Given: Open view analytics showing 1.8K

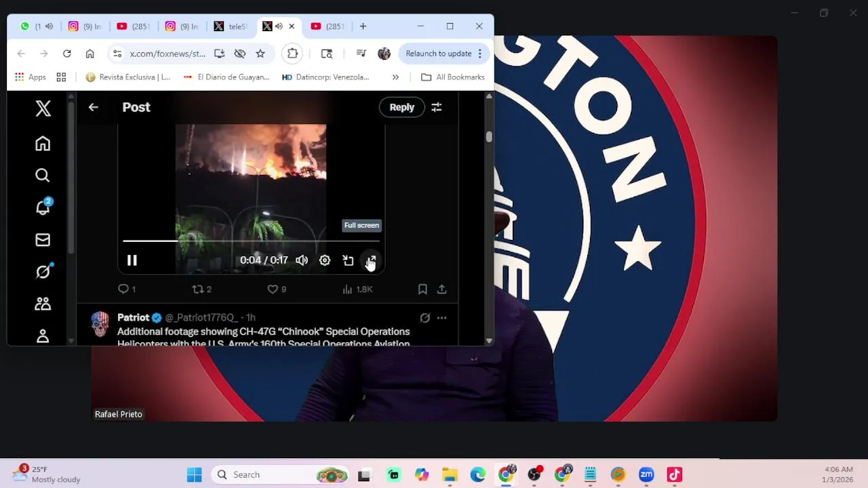Looking at the screenshot, I should point(357,289).
